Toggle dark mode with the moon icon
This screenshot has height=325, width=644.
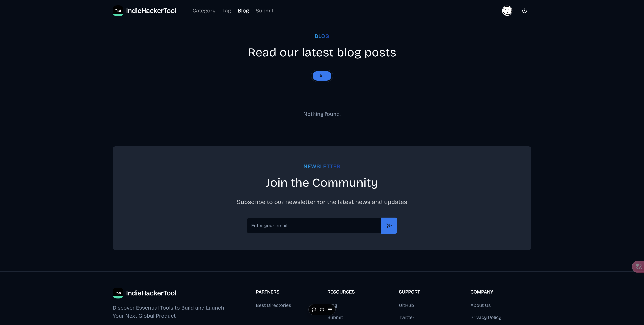[524, 11]
